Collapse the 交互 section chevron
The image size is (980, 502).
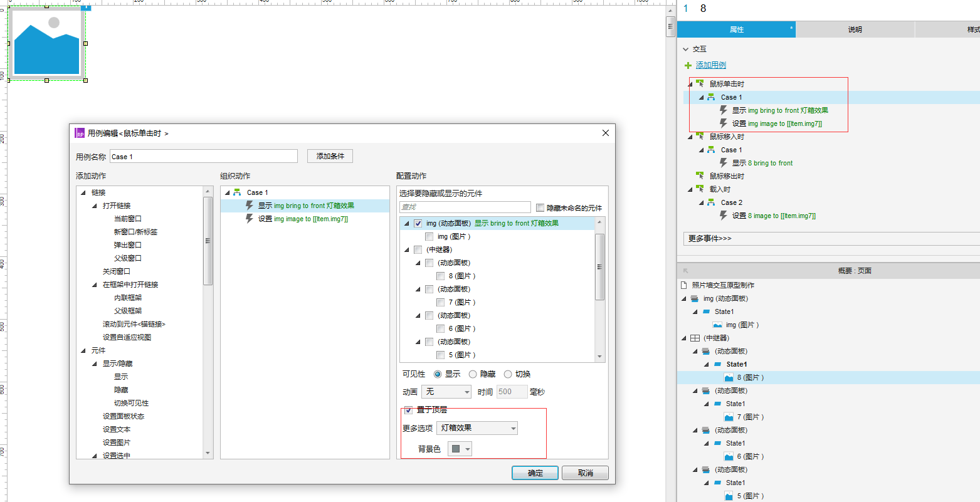685,49
